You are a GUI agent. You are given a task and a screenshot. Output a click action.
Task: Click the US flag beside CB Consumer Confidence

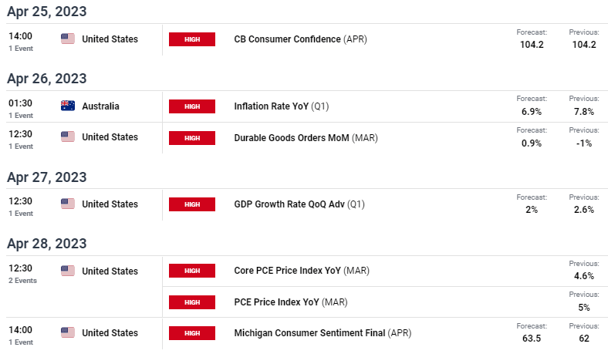(68, 39)
